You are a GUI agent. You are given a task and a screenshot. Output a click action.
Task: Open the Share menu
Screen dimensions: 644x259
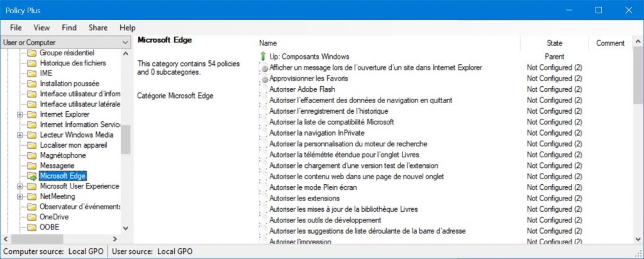[x=98, y=28]
